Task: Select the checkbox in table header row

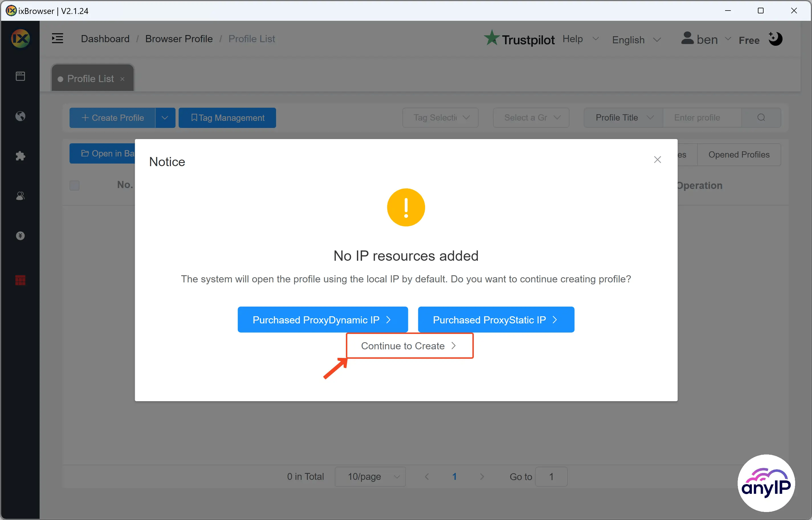Action: pyautogui.click(x=75, y=185)
